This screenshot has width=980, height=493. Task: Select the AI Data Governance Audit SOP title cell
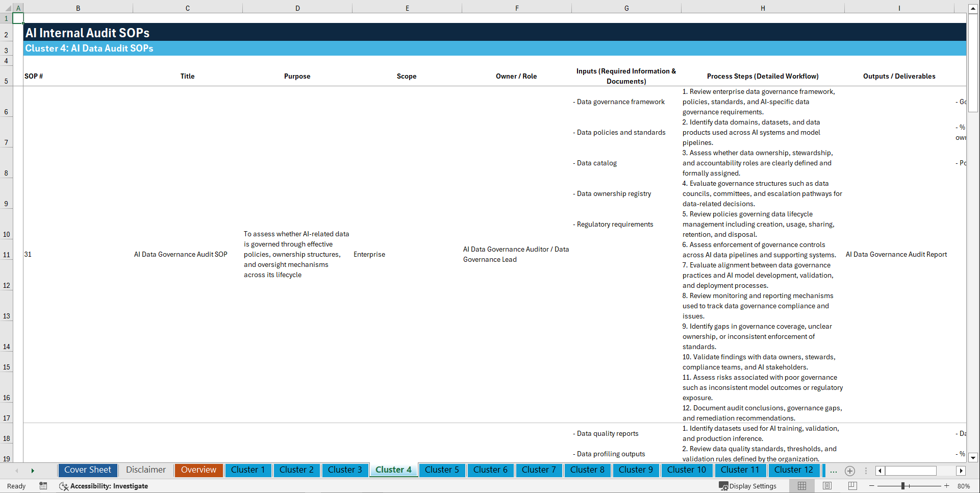coord(188,255)
